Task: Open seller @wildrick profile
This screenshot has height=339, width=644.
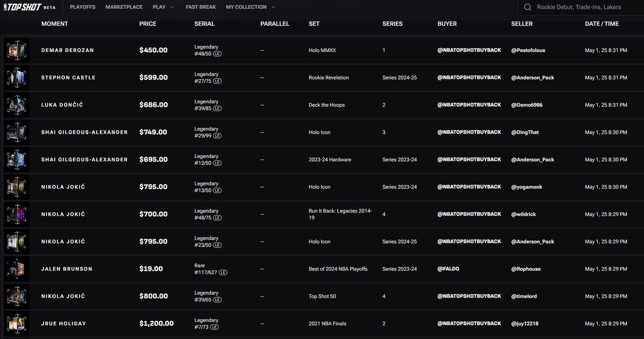Action: tap(524, 214)
